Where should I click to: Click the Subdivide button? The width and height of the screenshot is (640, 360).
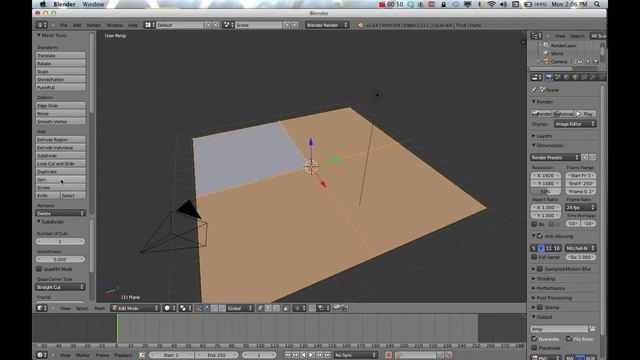pos(60,156)
